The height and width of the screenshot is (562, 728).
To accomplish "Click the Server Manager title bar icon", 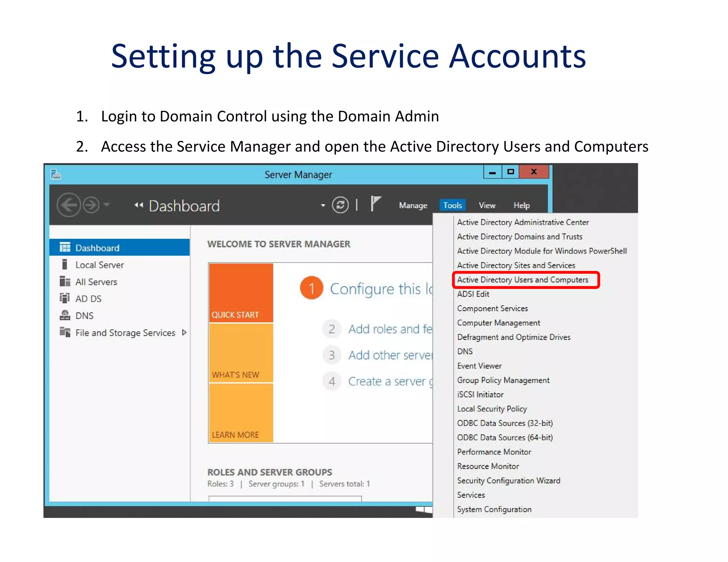I will pos(56,174).
